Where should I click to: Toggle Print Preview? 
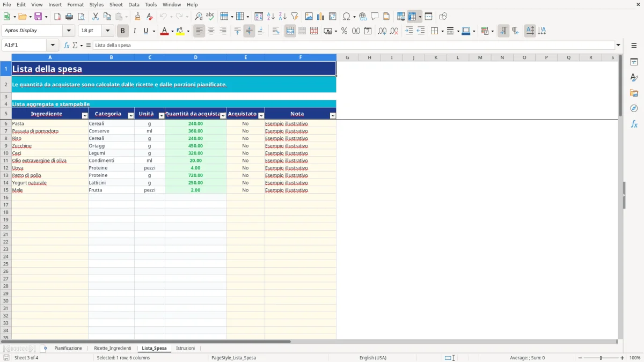[x=81, y=17]
